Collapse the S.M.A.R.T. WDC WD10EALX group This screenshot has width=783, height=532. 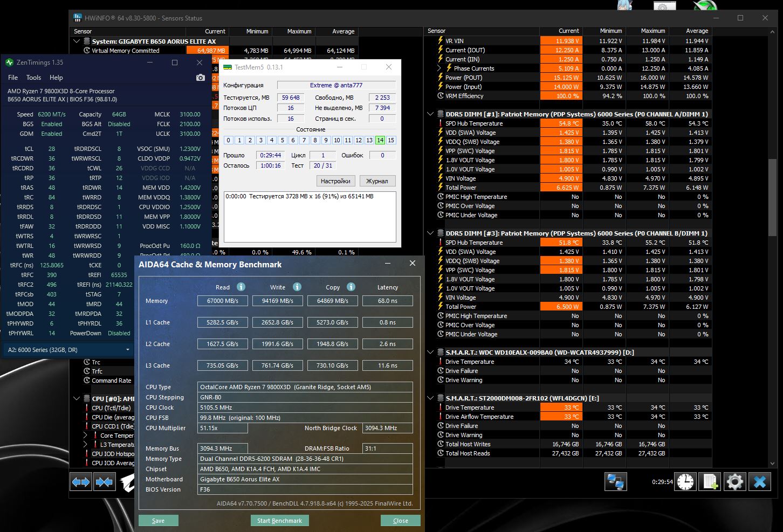(430, 353)
